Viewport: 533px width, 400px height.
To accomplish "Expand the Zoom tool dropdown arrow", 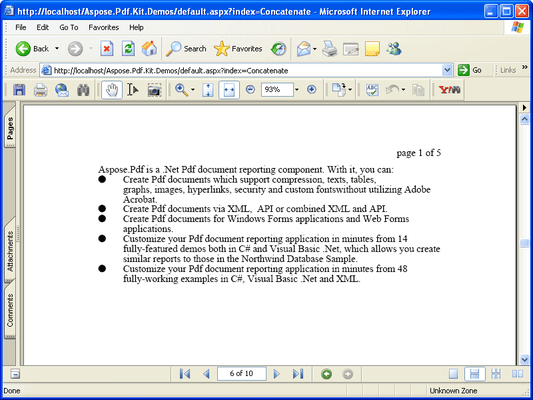I will click(x=193, y=90).
